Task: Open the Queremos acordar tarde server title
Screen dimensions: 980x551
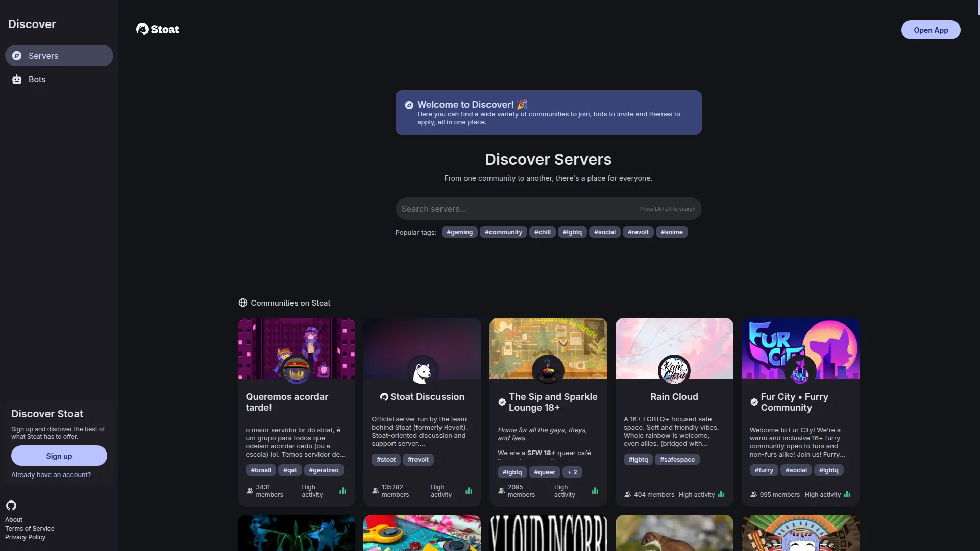Action: 287,402
